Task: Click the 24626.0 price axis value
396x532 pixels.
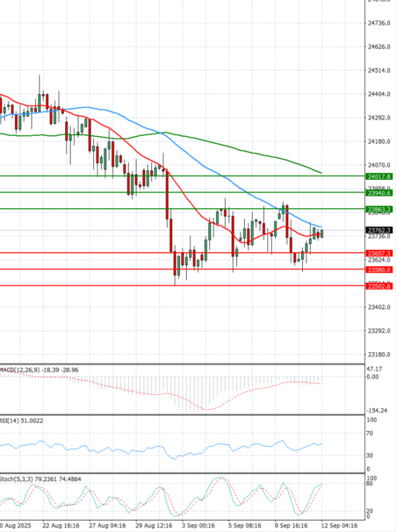Action: point(379,47)
